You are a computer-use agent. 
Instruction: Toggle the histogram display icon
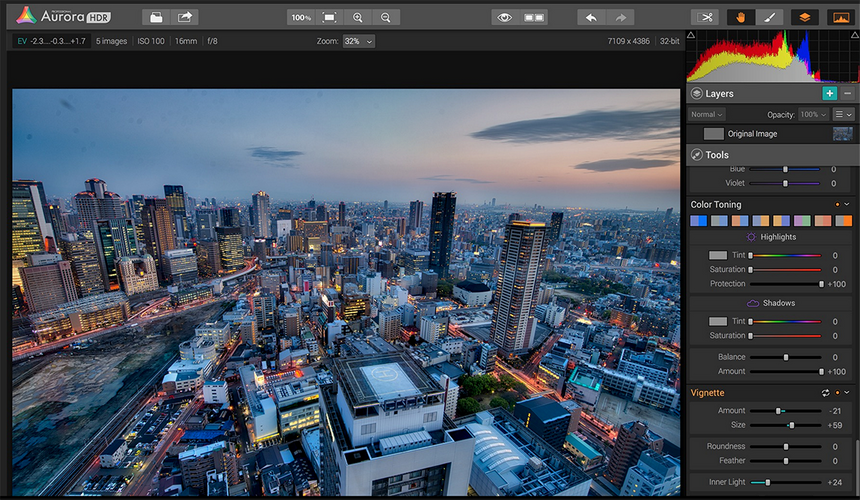(841, 18)
